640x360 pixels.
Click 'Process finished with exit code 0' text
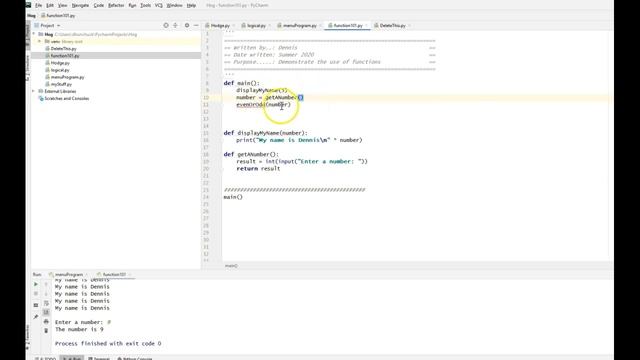click(108, 344)
